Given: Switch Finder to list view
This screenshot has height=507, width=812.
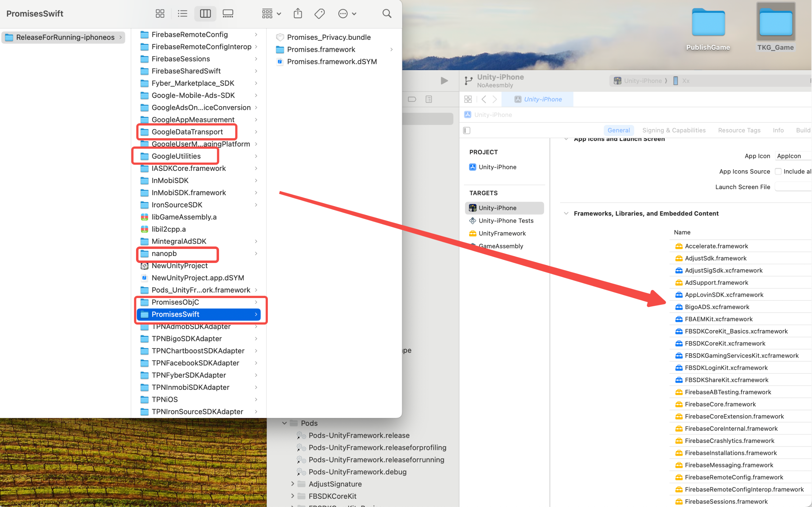Looking at the screenshot, I should pyautogui.click(x=182, y=13).
